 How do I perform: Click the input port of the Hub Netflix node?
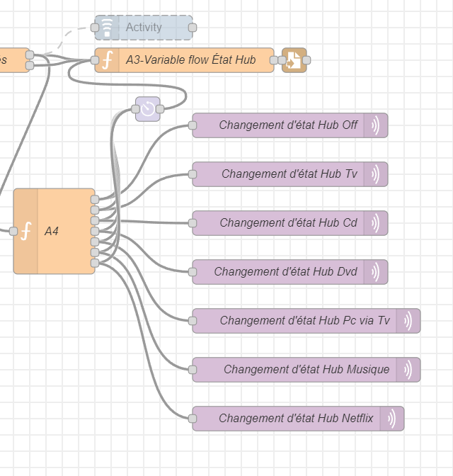[193, 419]
